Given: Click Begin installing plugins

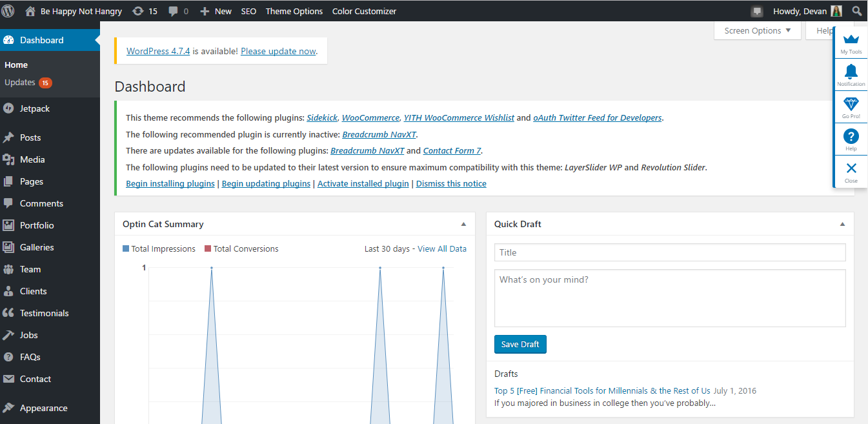Looking at the screenshot, I should coord(170,184).
